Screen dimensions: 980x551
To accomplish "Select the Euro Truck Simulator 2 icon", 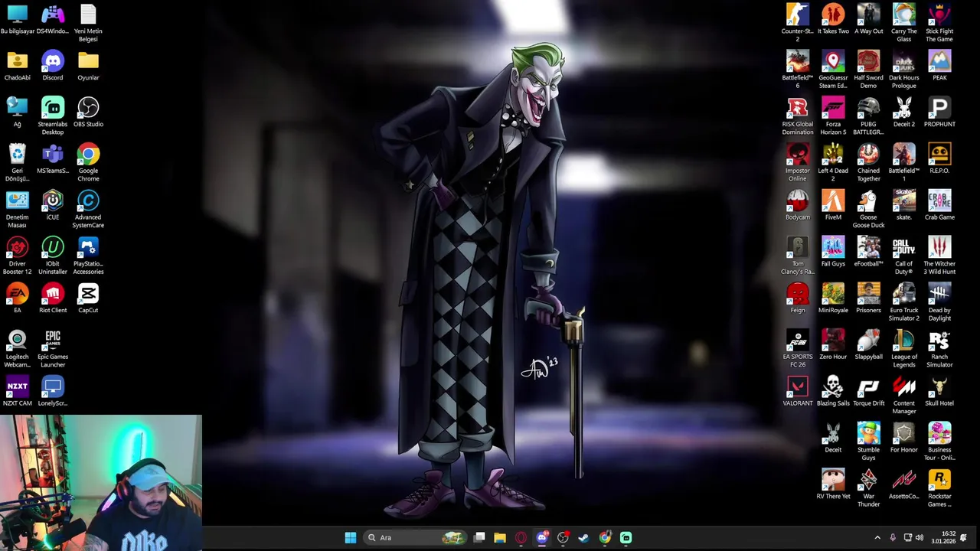I will click(904, 294).
